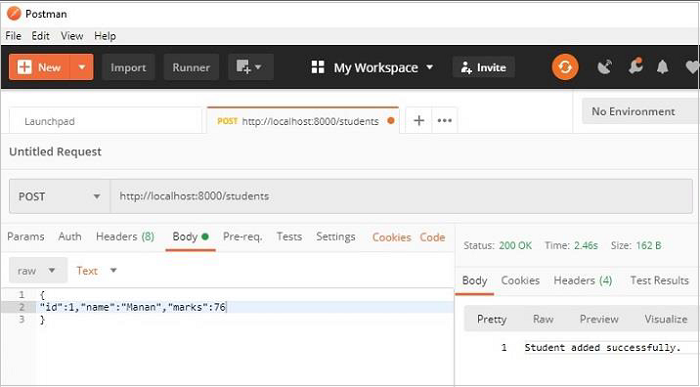Open the new window icon dropdown

tap(251, 67)
